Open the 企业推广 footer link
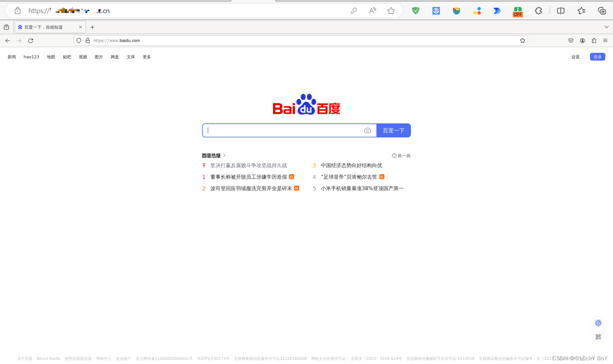The width and height of the screenshot is (613, 364). click(x=123, y=359)
